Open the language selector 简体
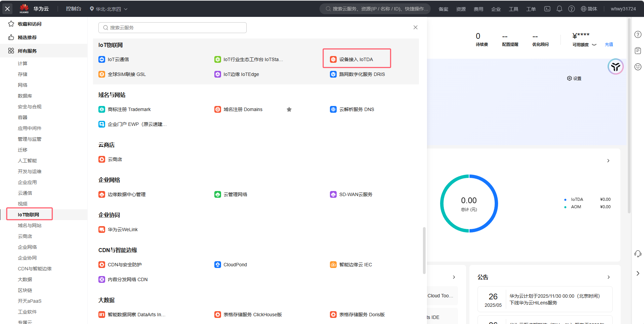 (589, 9)
